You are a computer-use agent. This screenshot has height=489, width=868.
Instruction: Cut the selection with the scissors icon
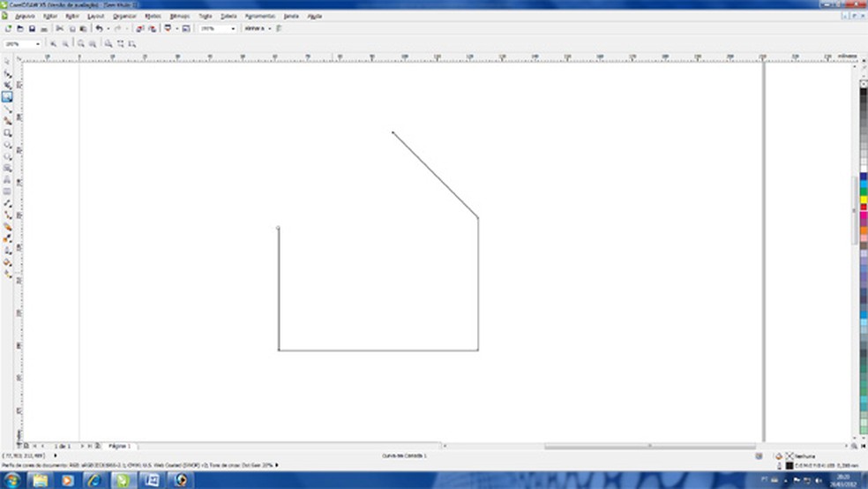click(x=60, y=28)
